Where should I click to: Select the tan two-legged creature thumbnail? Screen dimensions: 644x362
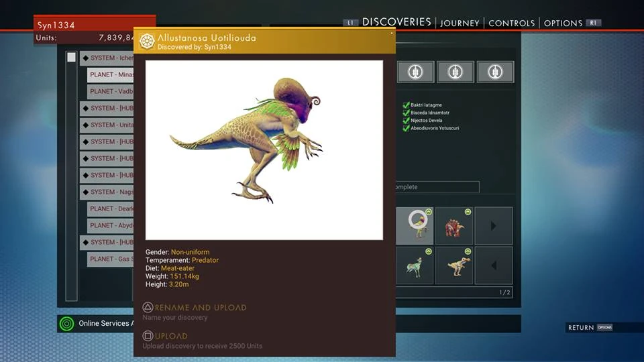pyautogui.click(x=454, y=265)
